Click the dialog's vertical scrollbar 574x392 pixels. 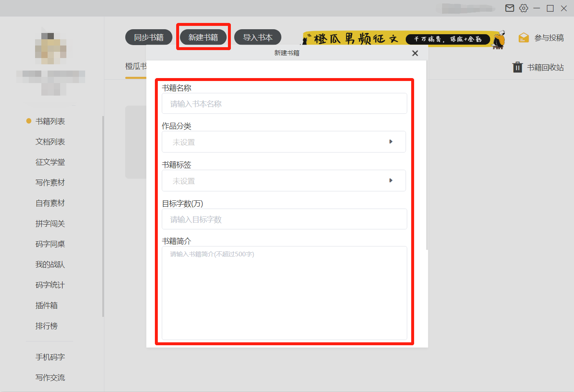tap(427, 155)
